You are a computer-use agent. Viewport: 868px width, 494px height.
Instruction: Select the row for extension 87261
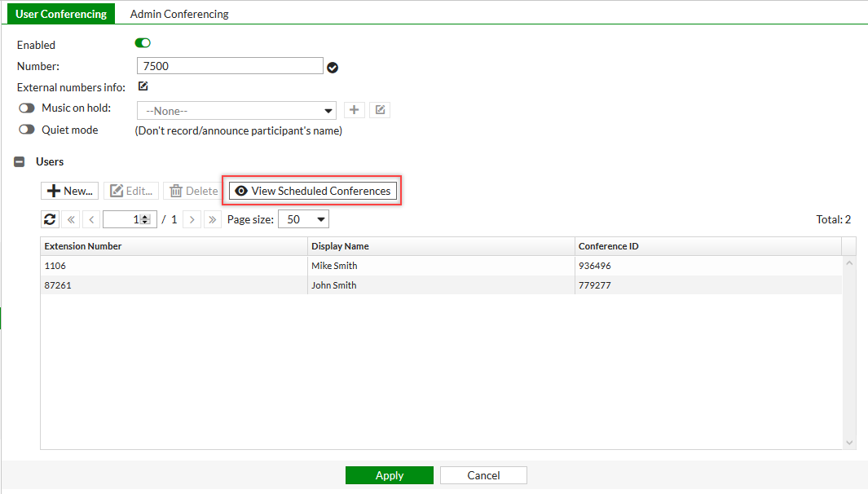coord(441,285)
